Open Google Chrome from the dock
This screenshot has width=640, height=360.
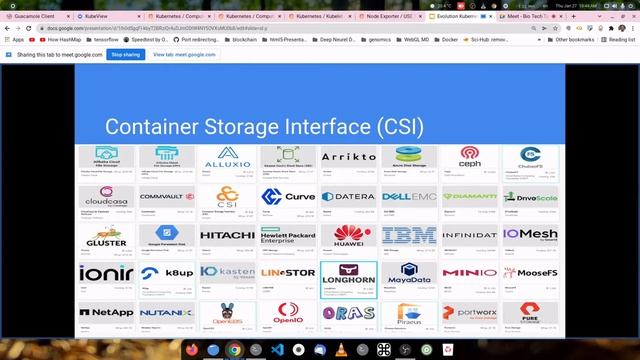(x=234, y=350)
